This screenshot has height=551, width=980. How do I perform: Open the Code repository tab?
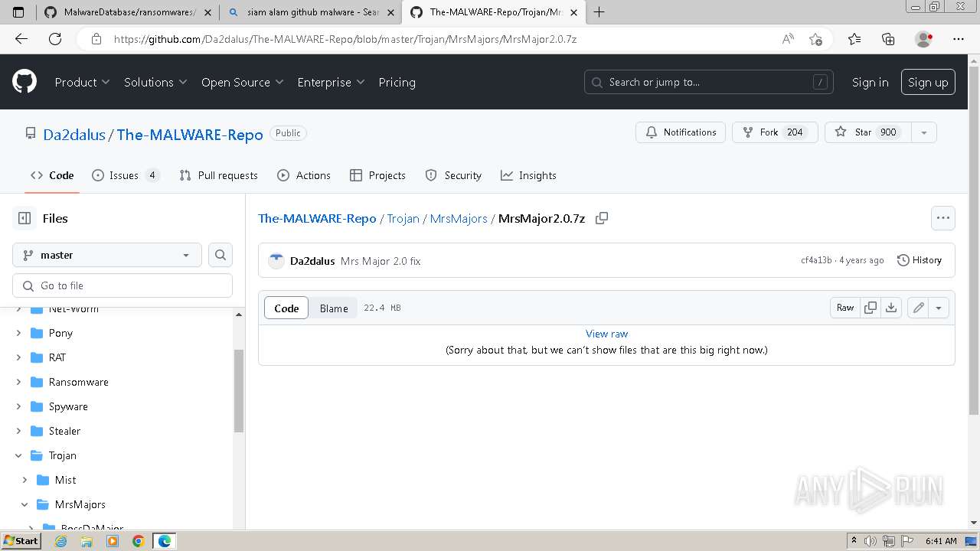coord(52,175)
